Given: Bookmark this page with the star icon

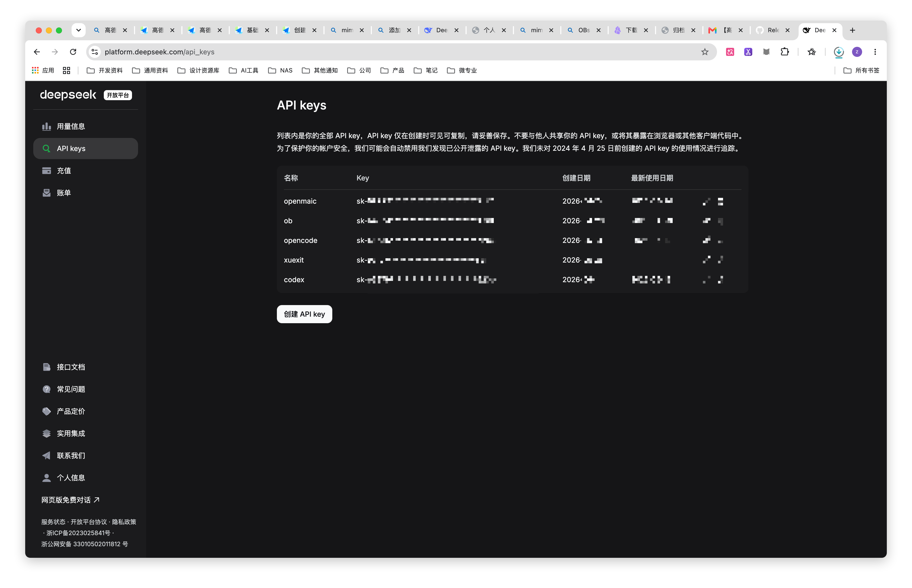Looking at the screenshot, I should pyautogui.click(x=705, y=52).
